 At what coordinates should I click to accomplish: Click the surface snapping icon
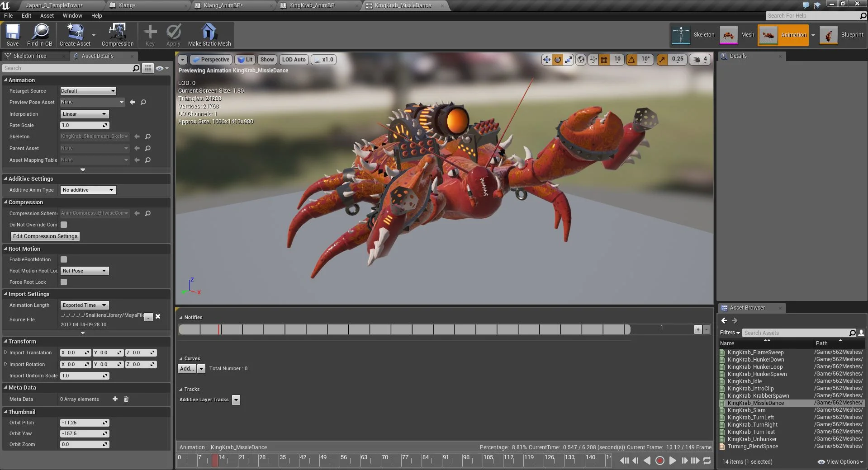[x=593, y=60]
